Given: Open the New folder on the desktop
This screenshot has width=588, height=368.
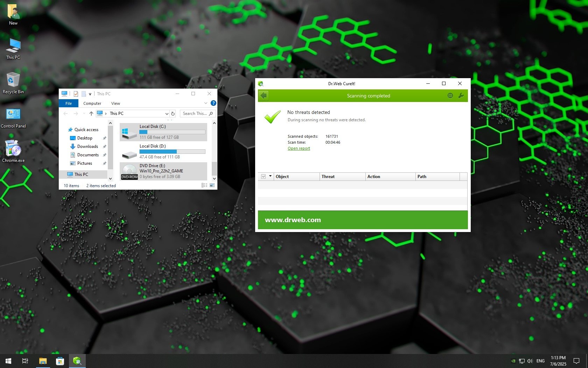Looking at the screenshot, I should [x=13, y=15].
